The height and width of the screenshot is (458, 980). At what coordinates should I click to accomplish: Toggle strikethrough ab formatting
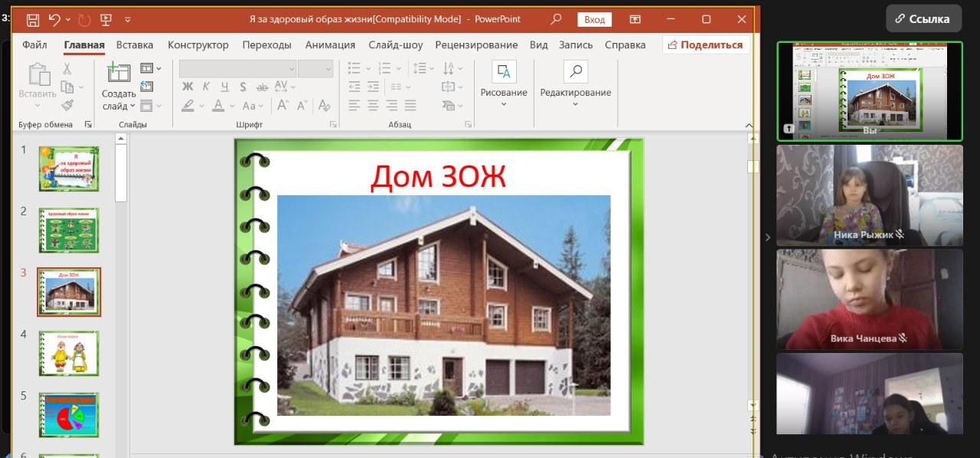263,87
